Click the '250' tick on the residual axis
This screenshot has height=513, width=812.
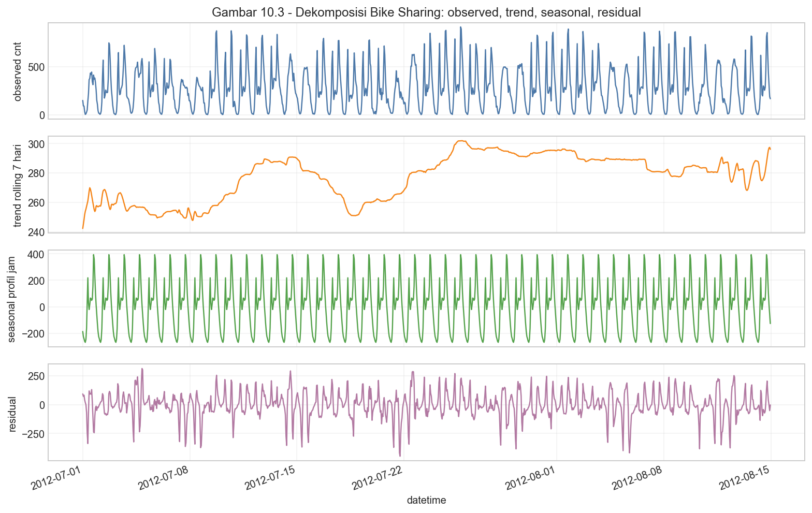[35, 375]
